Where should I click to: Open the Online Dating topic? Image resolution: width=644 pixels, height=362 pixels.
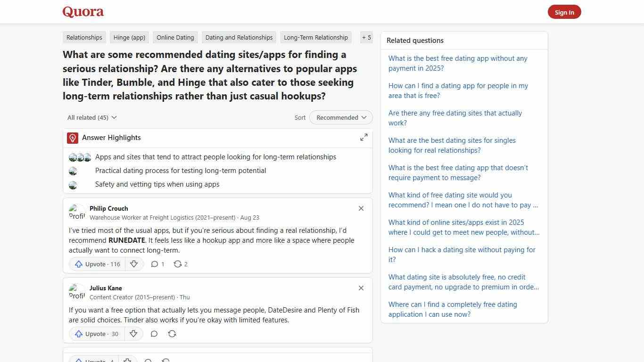(175, 37)
